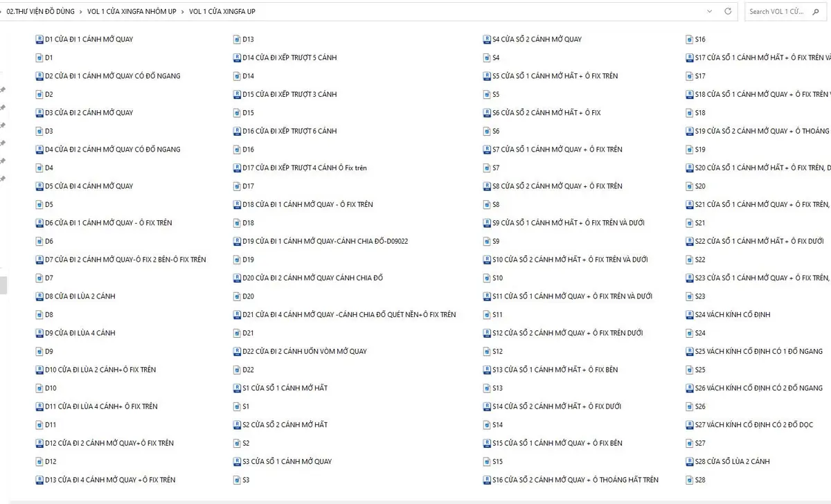Select D19 CỬA ĐI 1 CÁNH MỞ QUAY-CÁNH CHIA ĐỐ-D09022

(x=321, y=241)
